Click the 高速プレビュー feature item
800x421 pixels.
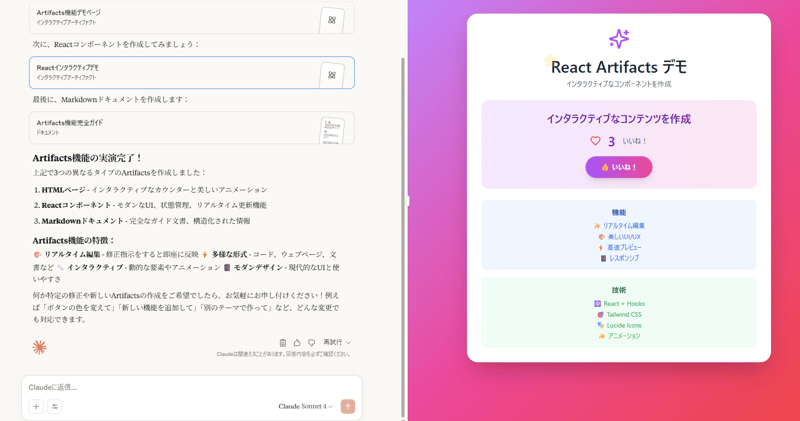pos(619,247)
